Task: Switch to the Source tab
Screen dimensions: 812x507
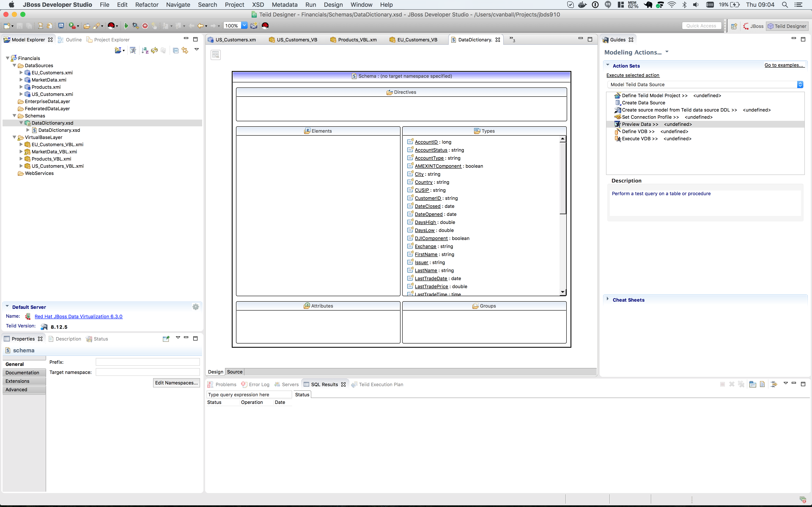Action: pos(234,372)
